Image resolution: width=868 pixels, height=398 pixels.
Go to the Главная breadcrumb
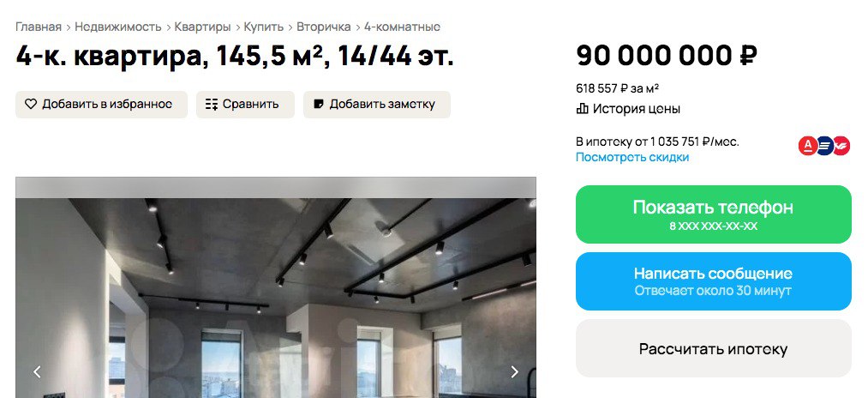(38, 27)
